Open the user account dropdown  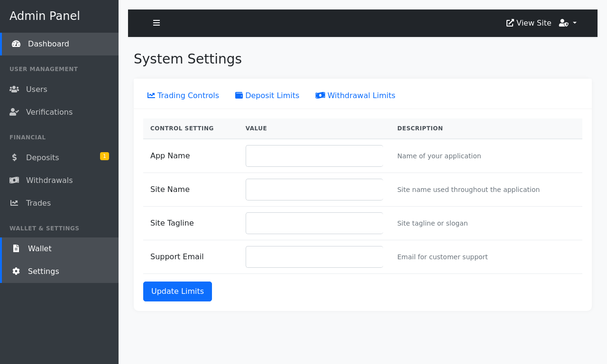click(568, 23)
